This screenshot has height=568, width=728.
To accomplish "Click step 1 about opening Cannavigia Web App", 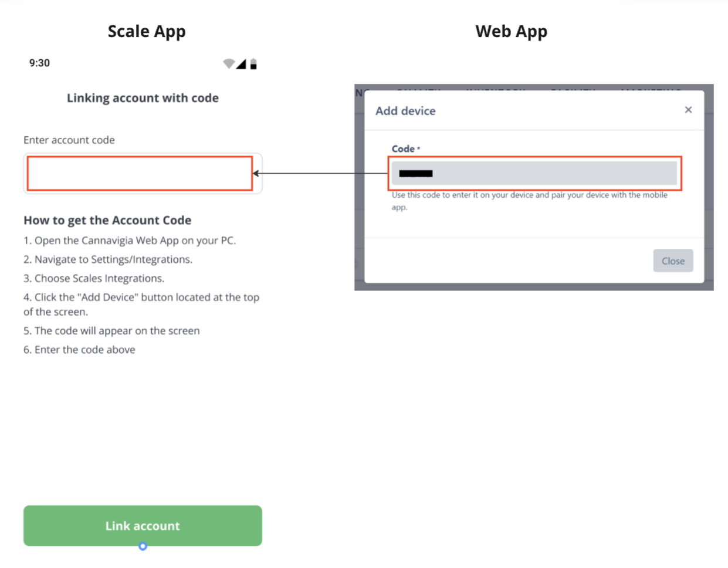I will pyautogui.click(x=130, y=241).
